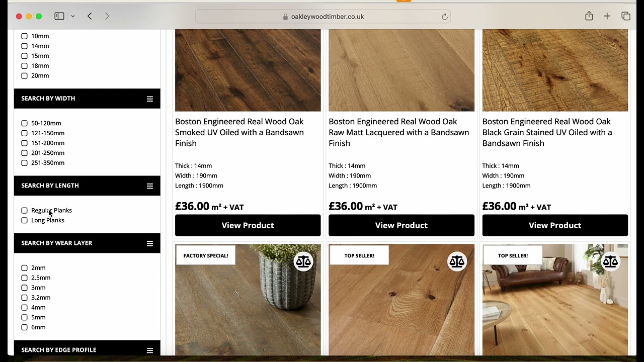Enable the Long Planks filter
644x362 pixels.
coord(24,220)
